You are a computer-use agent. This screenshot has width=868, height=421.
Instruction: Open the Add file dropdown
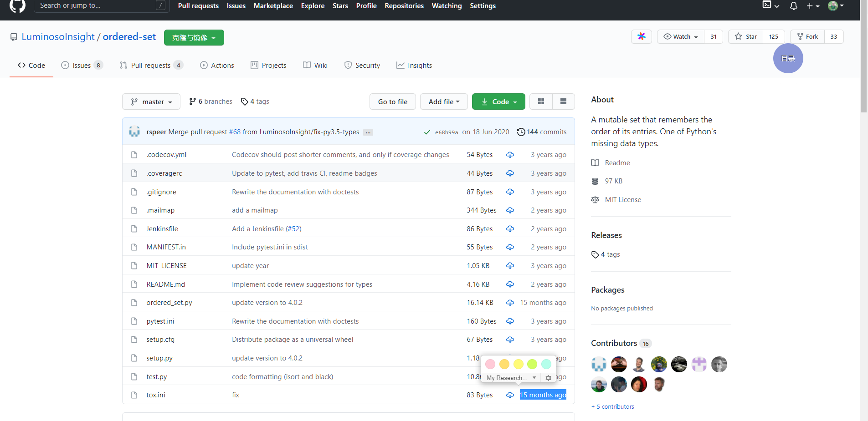444,101
